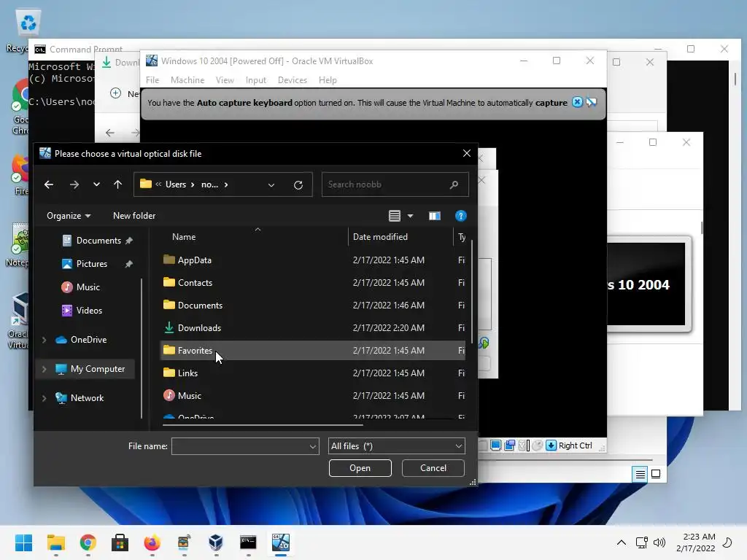Toggle the preview pane
This screenshot has width=747, height=560.
[435, 216]
